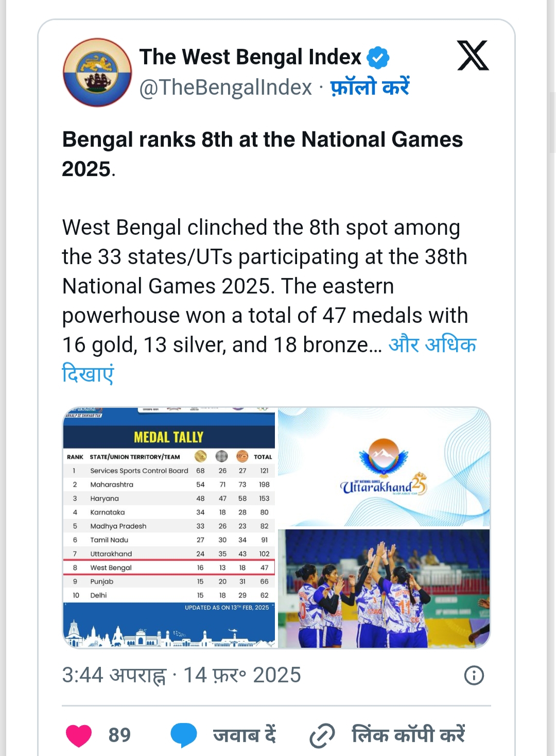Click The West Bengal Index name

pyautogui.click(x=250, y=57)
